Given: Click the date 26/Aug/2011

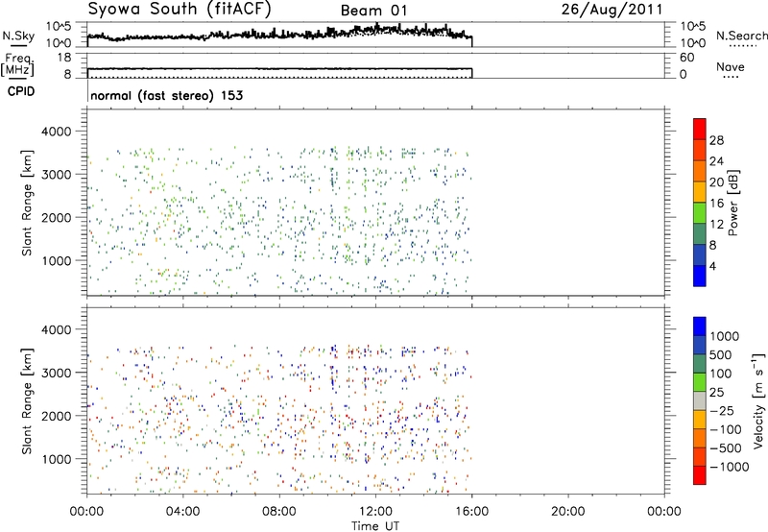Looking at the screenshot, I should tap(612, 10).
